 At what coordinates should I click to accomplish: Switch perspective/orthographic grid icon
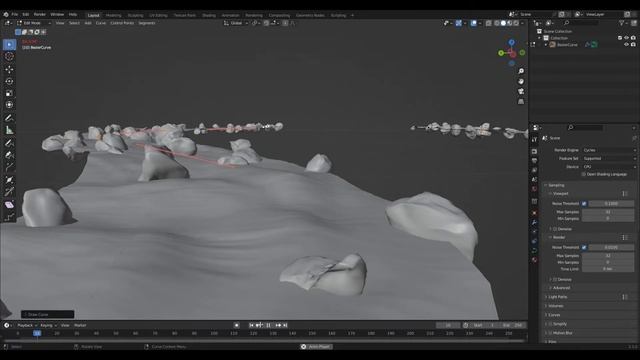tap(521, 102)
